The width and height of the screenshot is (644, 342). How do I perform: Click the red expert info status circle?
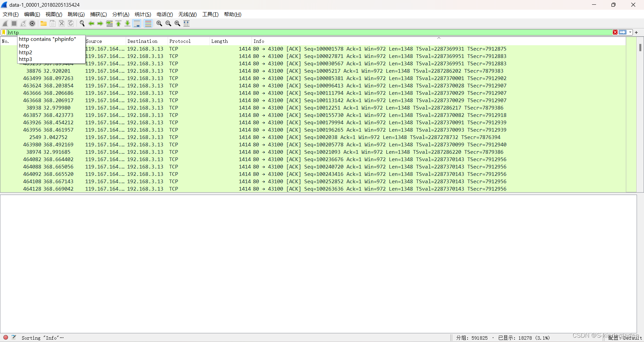pos(6,337)
